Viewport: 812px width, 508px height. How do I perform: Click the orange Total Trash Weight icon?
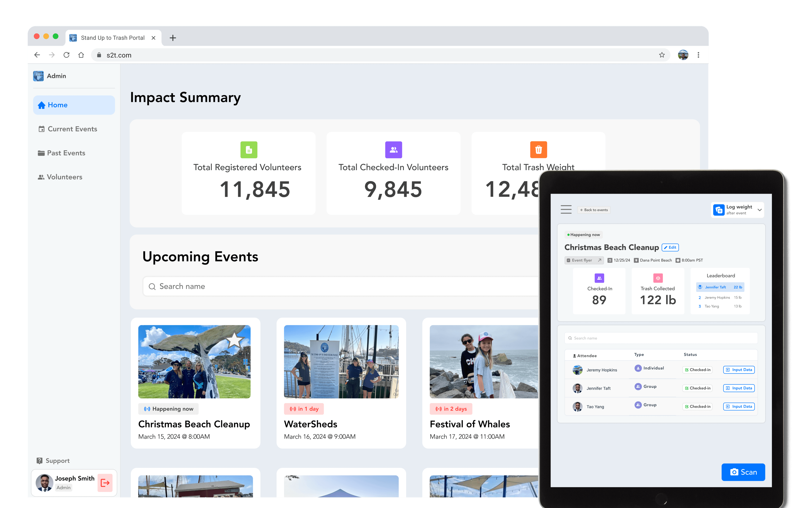[538, 150]
